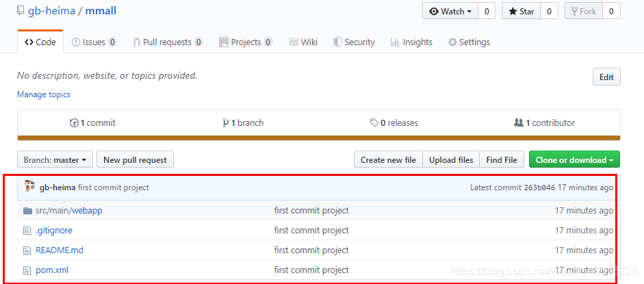644x284 pixels.
Task: Open the README.md file
Action: (x=60, y=250)
